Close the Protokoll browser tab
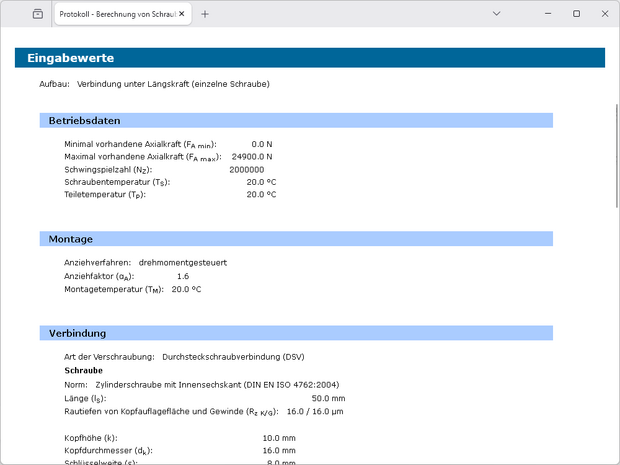 click(181, 14)
